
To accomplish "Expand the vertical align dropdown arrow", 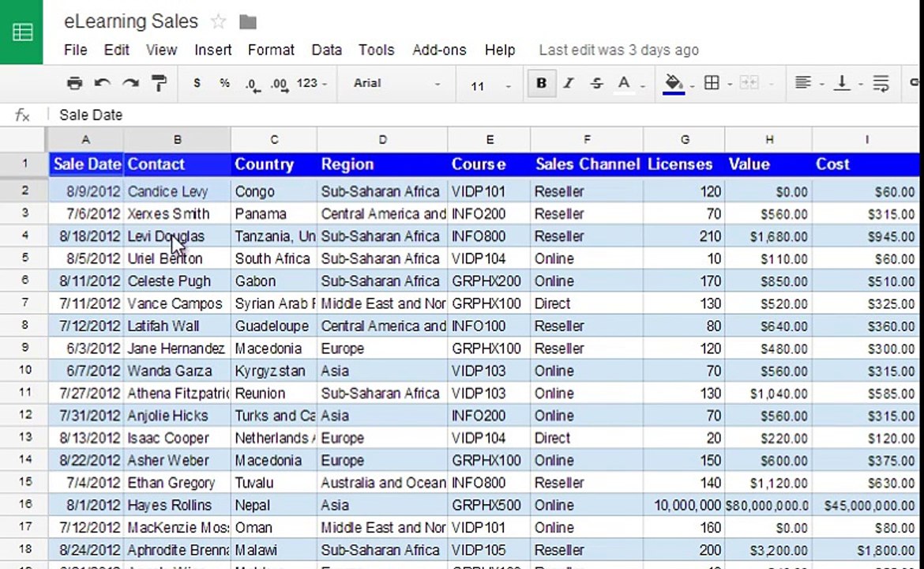I will 860,85.
